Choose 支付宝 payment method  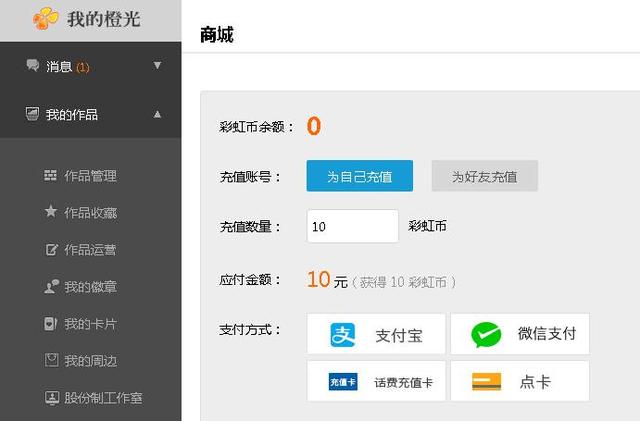pos(376,334)
